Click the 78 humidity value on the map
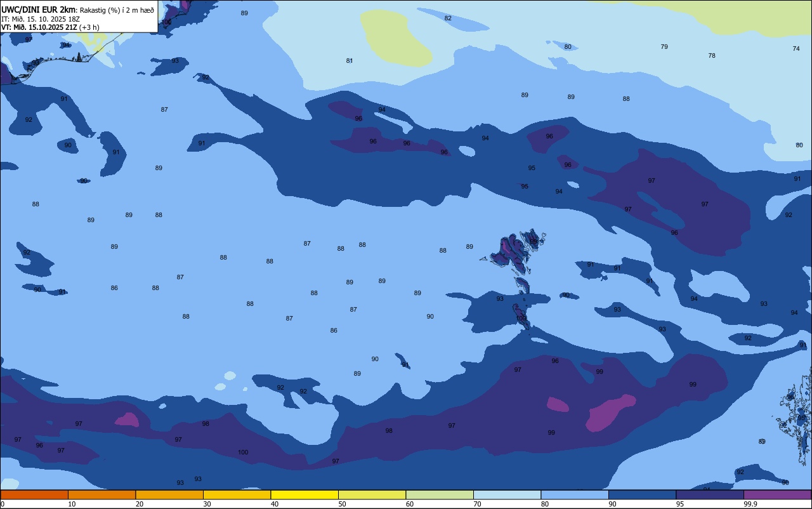 712,56
